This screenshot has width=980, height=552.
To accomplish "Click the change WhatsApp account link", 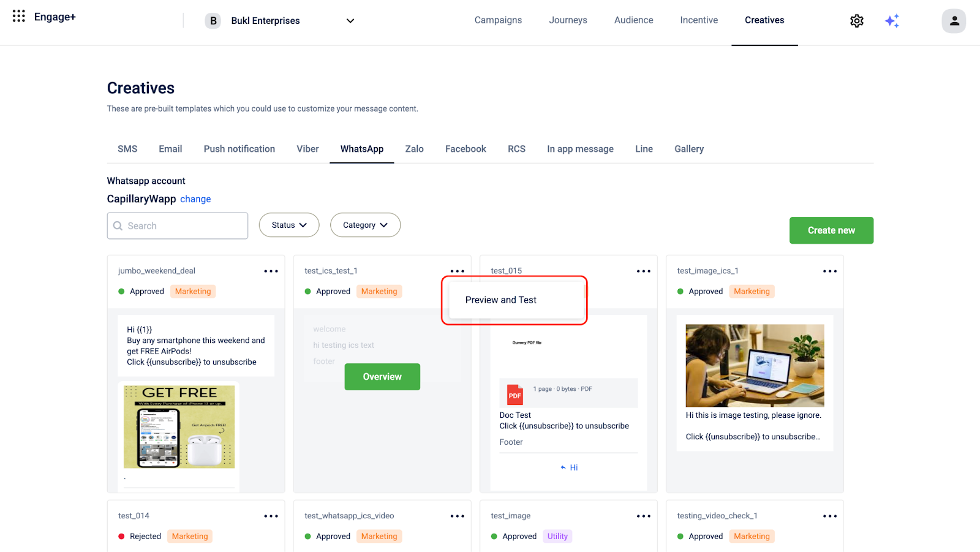I will [195, 199].
